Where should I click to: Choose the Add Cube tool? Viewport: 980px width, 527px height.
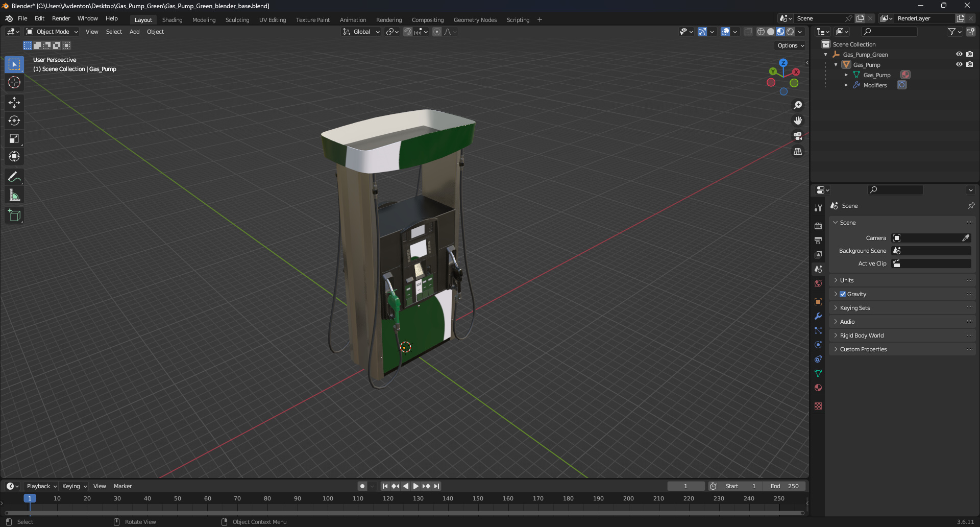coord(14,215)
